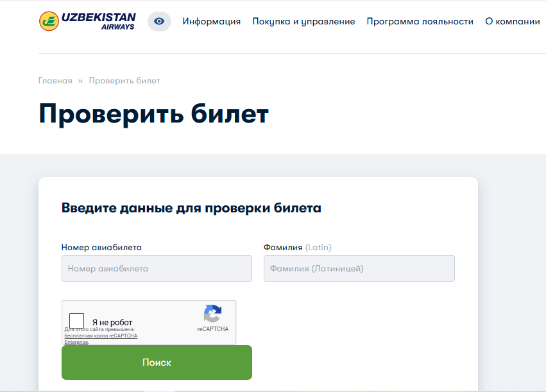
Task: Click the Uzbekistan Airways logo
Action: click(x=87, y=21)
